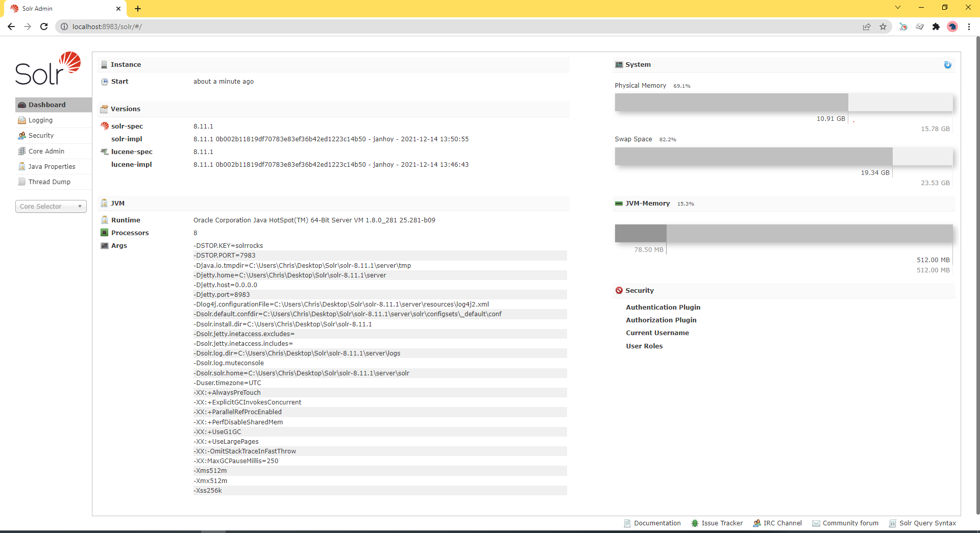The image size is (980, 533).
Task: Open the Java Properties menu item
Action: [54, 166]
